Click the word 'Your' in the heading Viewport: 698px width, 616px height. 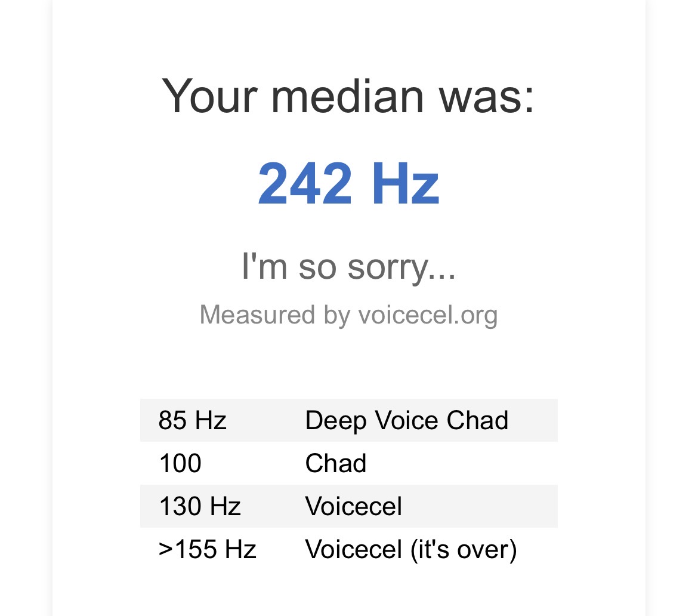tap(210, 96)
